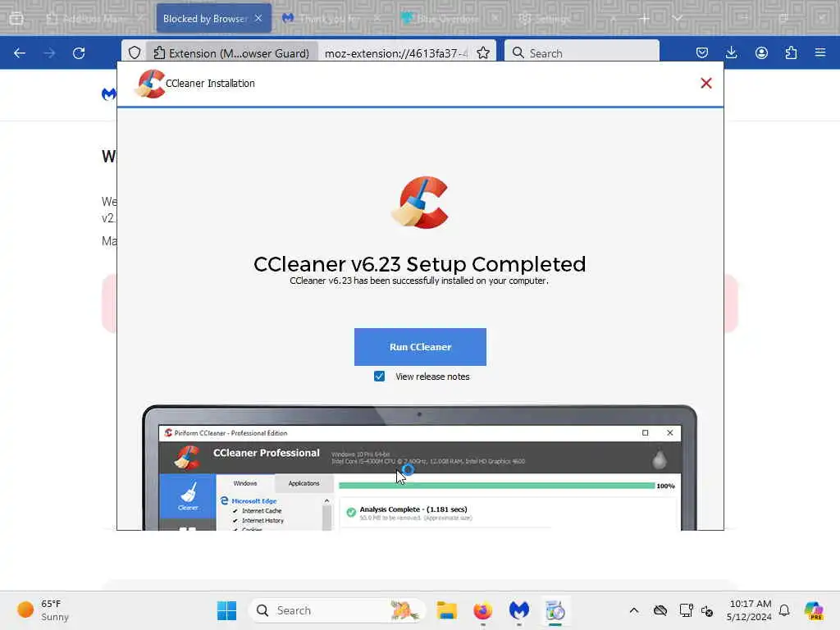Click the taskbar Search box
Viewport: 840px width, 630px height.
click(336, 610)
